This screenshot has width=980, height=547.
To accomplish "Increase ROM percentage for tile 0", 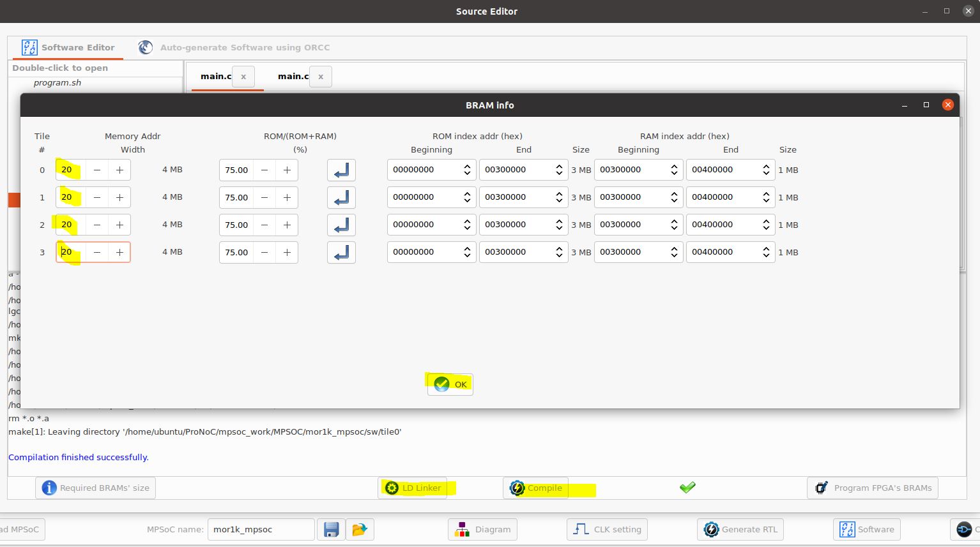I will (287, 170).
